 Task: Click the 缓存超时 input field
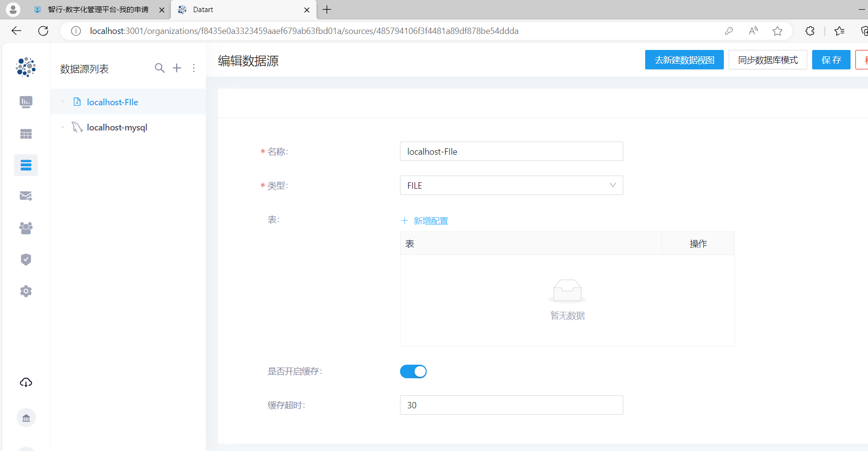coord(511,405)
